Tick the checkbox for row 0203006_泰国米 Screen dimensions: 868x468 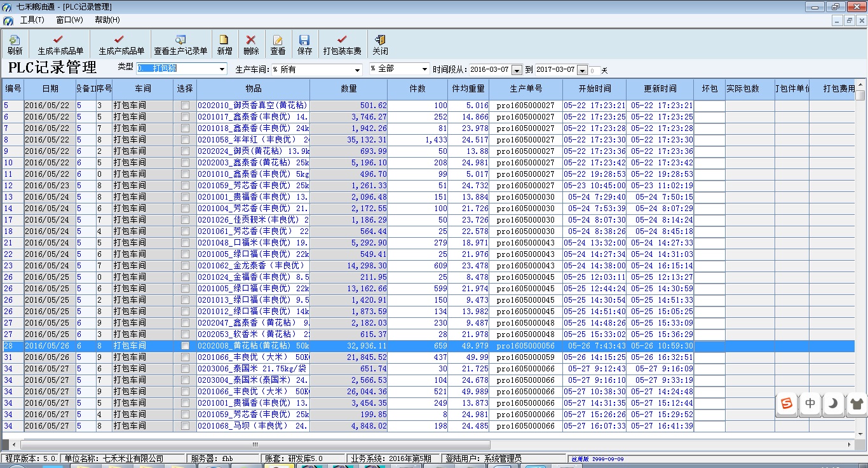pyautogui.click(x=185, y=369)
